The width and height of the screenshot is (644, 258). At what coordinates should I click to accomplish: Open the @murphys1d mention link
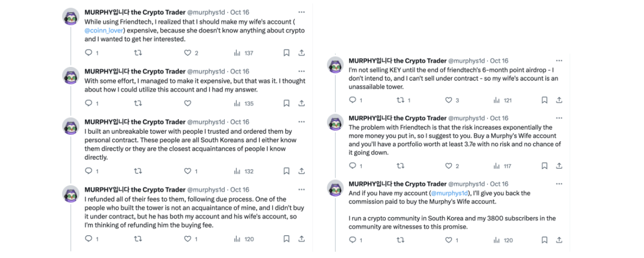[449, 193]
